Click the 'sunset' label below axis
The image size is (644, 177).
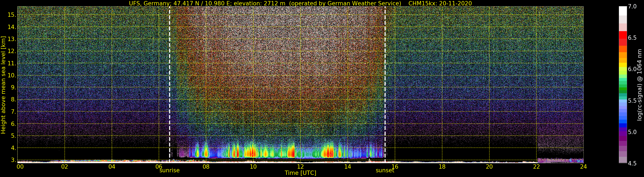pos(385,171)
